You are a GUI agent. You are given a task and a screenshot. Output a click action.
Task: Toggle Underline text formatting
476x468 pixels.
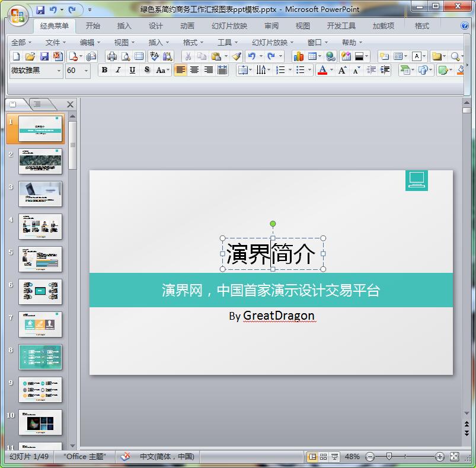[132, 70]
